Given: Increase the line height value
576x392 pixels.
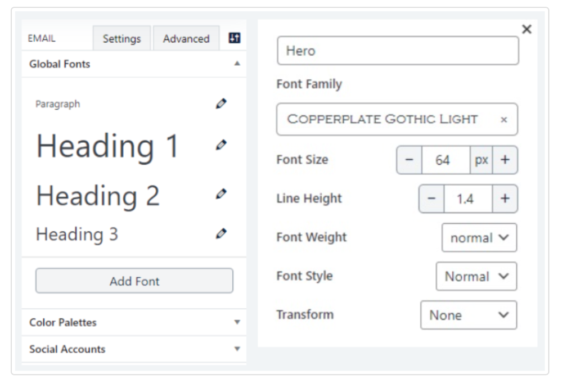Looking at the screenshot, I should (505, 199).
